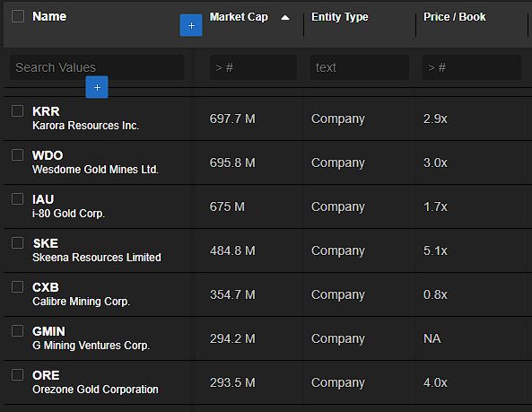Click the 354.7 M market cap value
The height and width of the screenshot is (412, 532).
(232, 294)
